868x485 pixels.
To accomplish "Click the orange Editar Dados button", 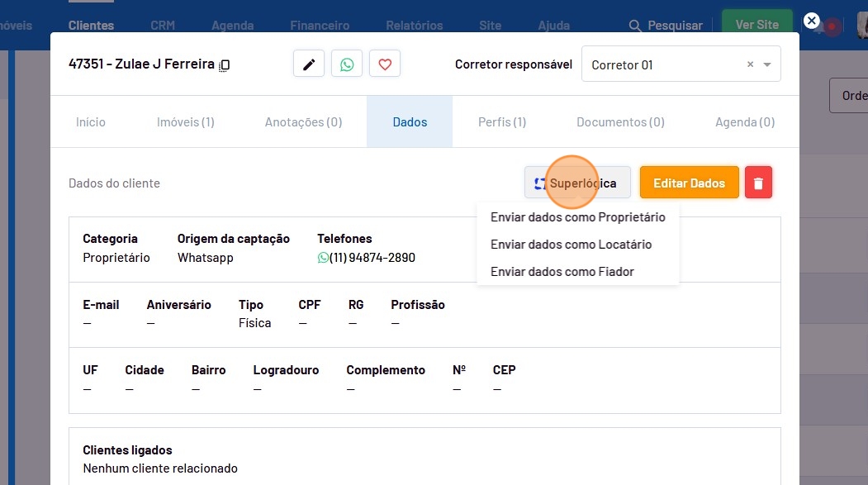I will point(689,183).
